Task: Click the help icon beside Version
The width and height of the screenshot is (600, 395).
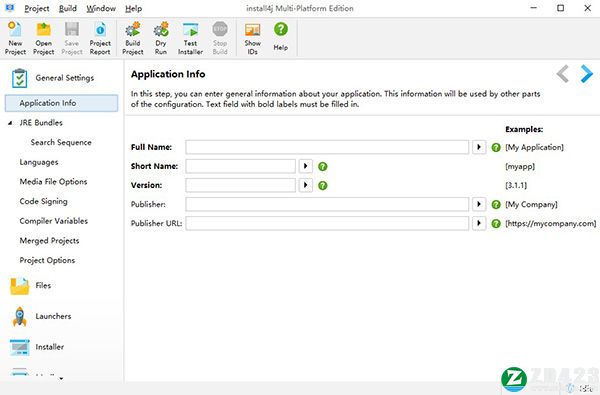Action: coord(323,185)
